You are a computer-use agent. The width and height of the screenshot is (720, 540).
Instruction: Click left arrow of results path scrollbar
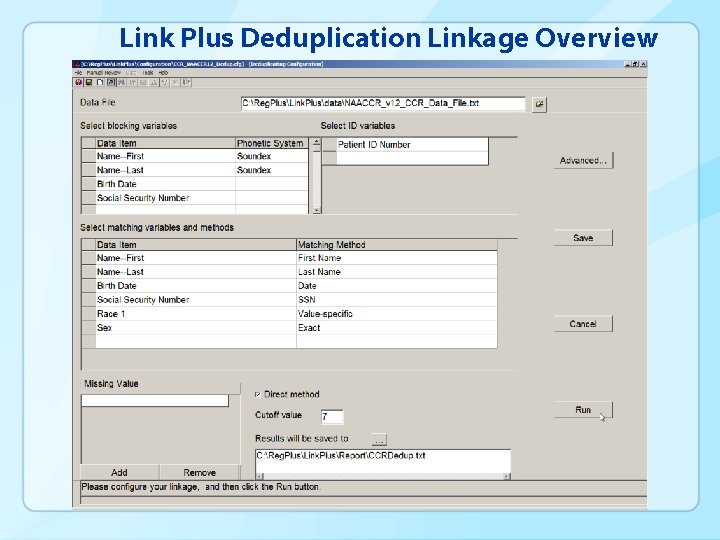tap(259, 476)
